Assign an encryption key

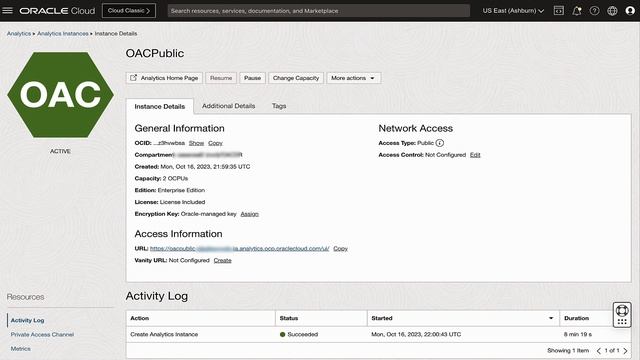249,214
